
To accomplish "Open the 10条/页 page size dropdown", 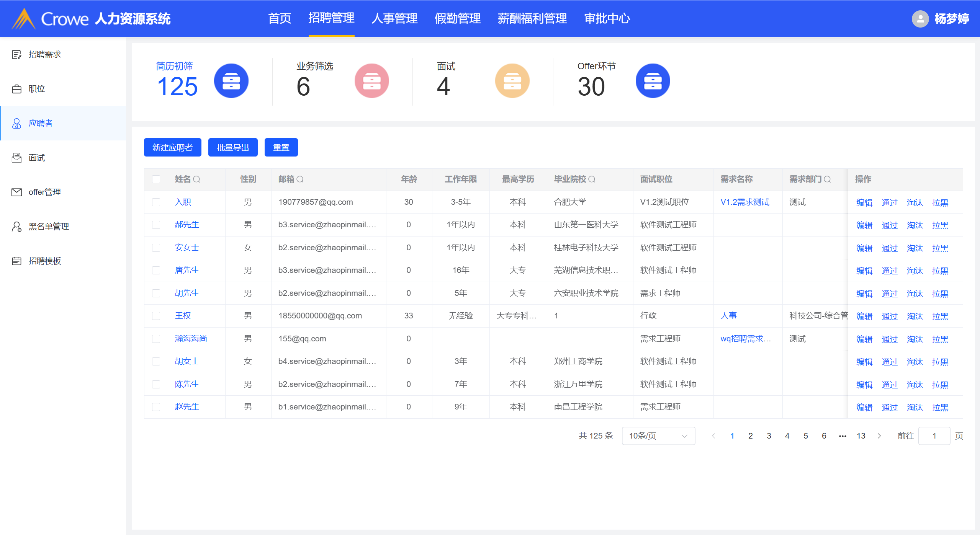I will [658, 436].
